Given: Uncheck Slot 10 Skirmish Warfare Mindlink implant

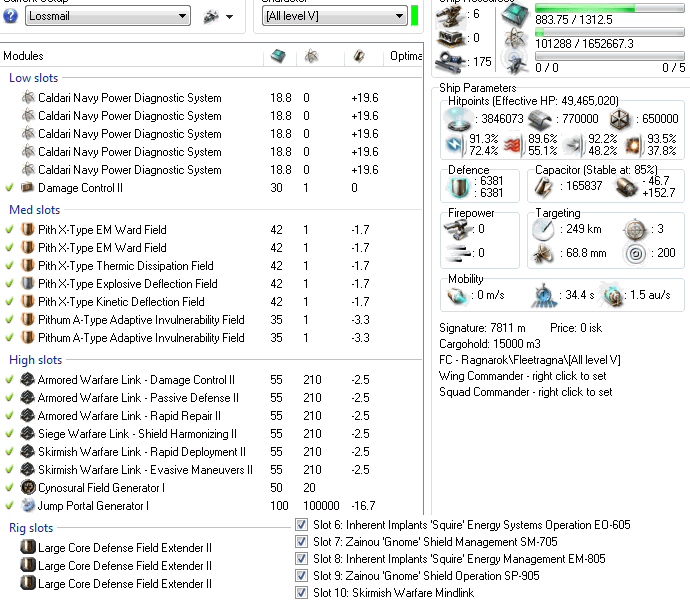Looking at the screenshot, I should [x=302, y=593].
